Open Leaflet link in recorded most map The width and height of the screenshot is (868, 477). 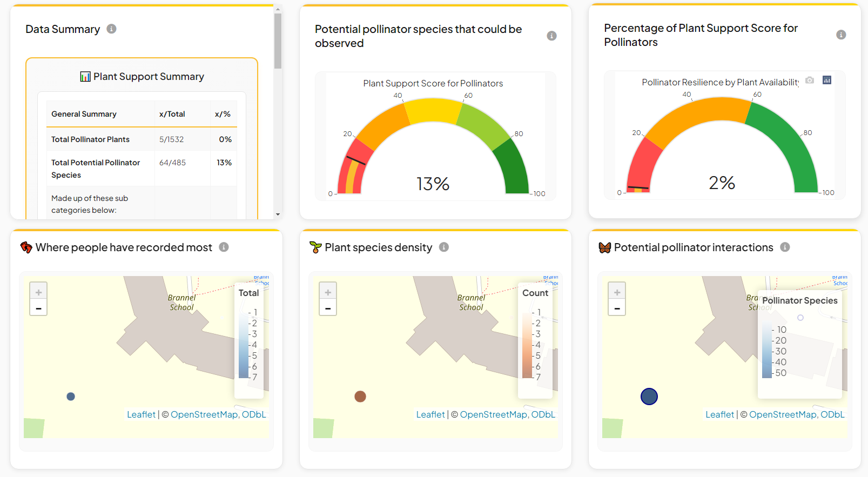tap(141, 414)
